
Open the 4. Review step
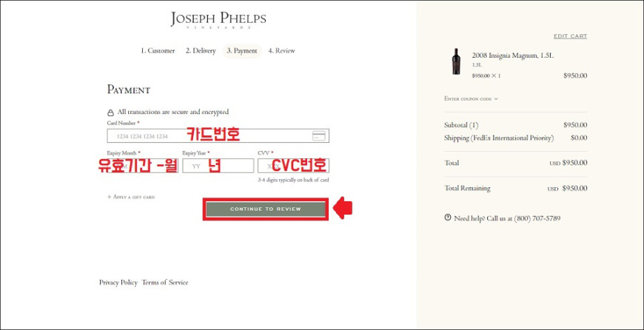(282, 51)
